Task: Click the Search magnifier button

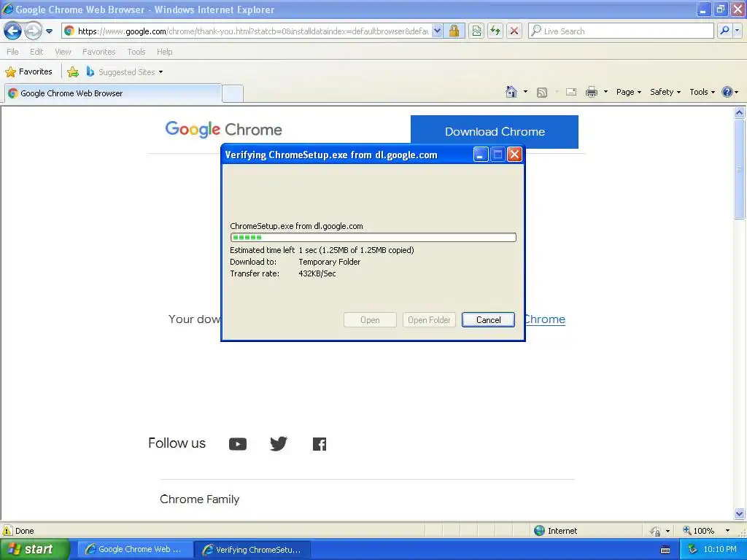Action: (724, 31)
